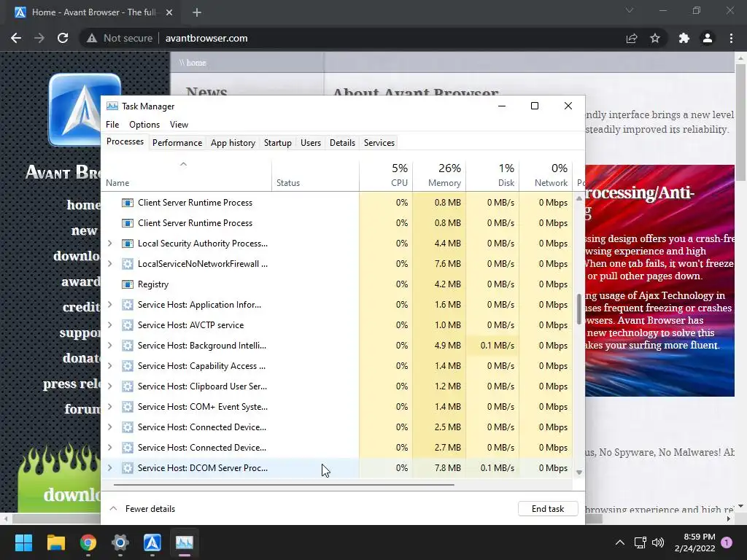Open File Explorer from the taskbar
The height and width of the screenshot is (560, 747).
point(55,542)
